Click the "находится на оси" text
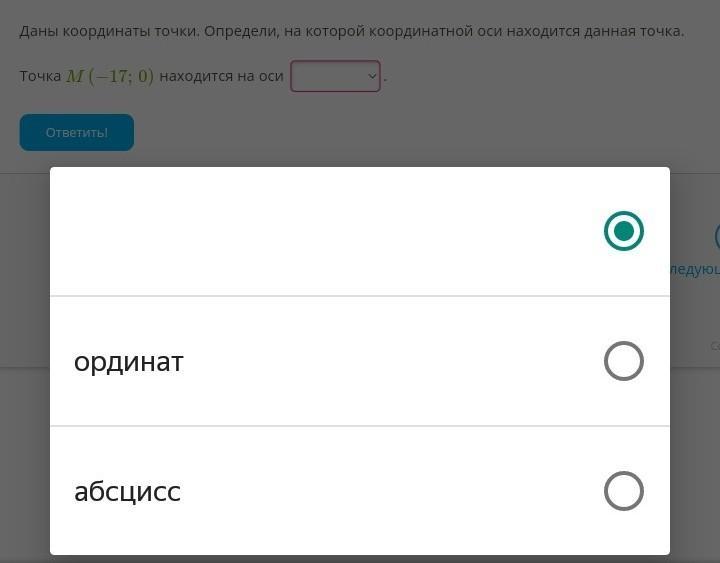This screenshot has width=720, height=563. click(x=221, y=76)
